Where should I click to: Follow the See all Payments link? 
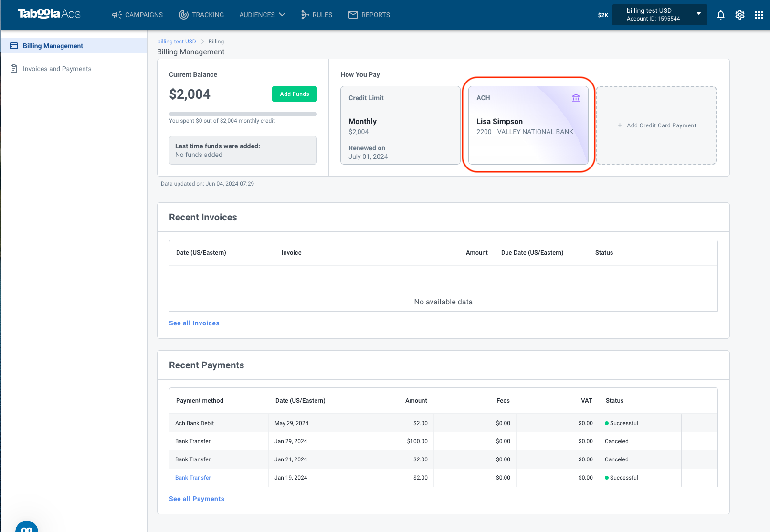[197, 499]
